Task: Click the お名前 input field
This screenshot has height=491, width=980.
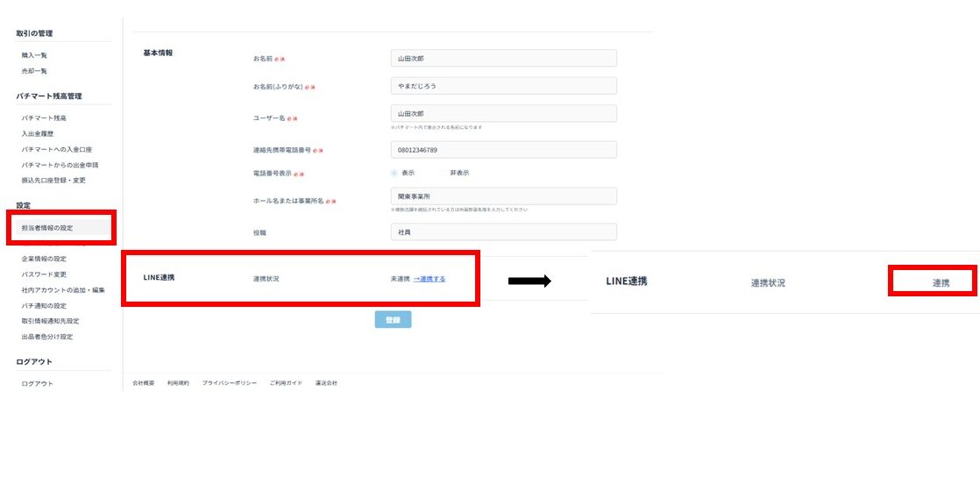Action: point(503,58)
